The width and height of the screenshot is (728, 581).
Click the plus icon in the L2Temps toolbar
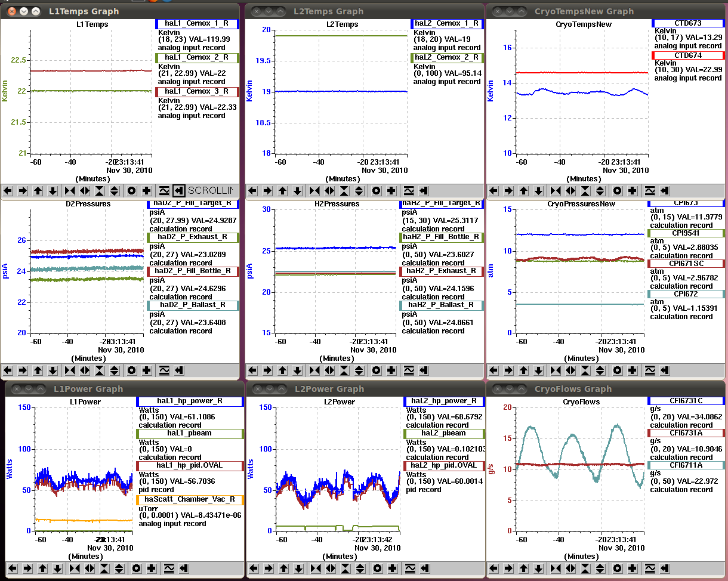(x=391, y=191)
